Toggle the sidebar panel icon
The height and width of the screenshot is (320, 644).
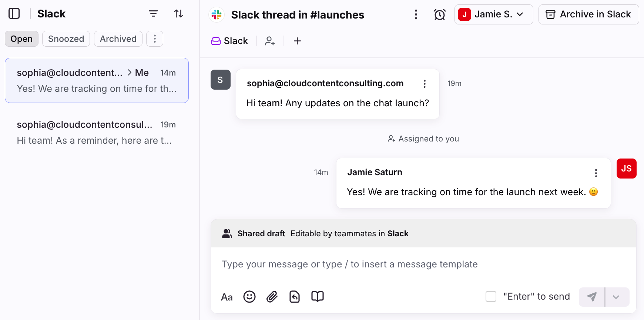point(14,14)
